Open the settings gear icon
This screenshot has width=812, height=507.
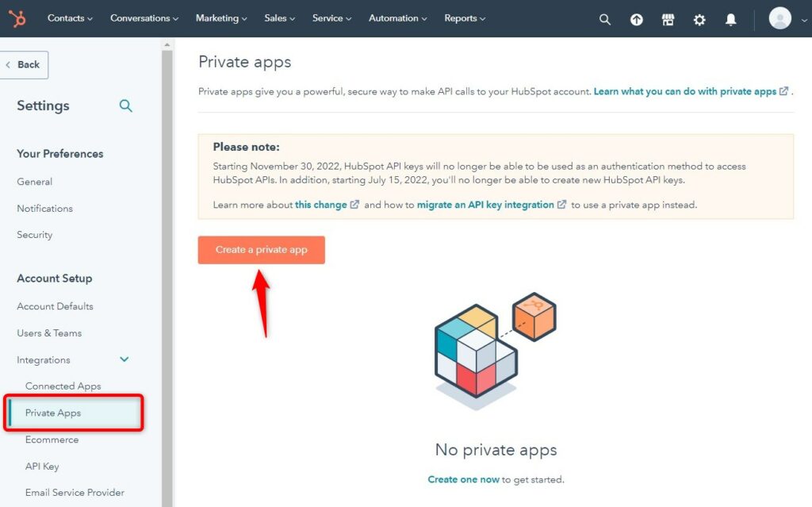click(x=699, y=20)
